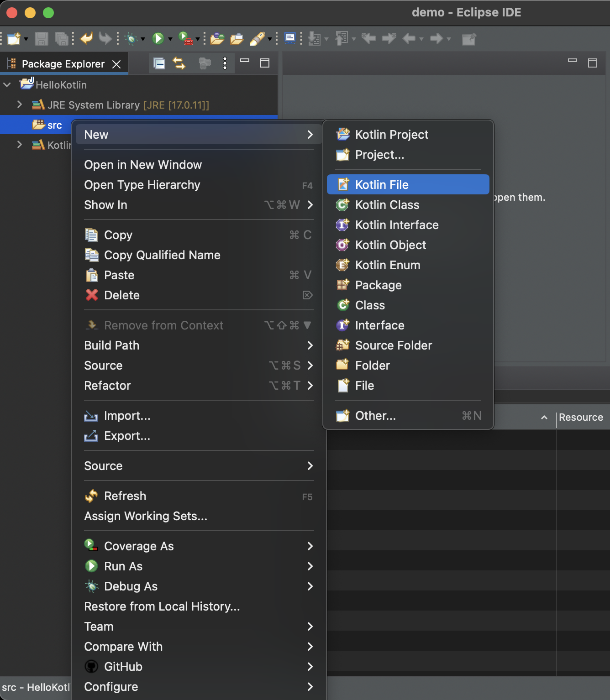Image resolution: width=610 pixels, height=700 pixels.
Task: Expand JRE System Library node
Action: (x=19, y=104)
